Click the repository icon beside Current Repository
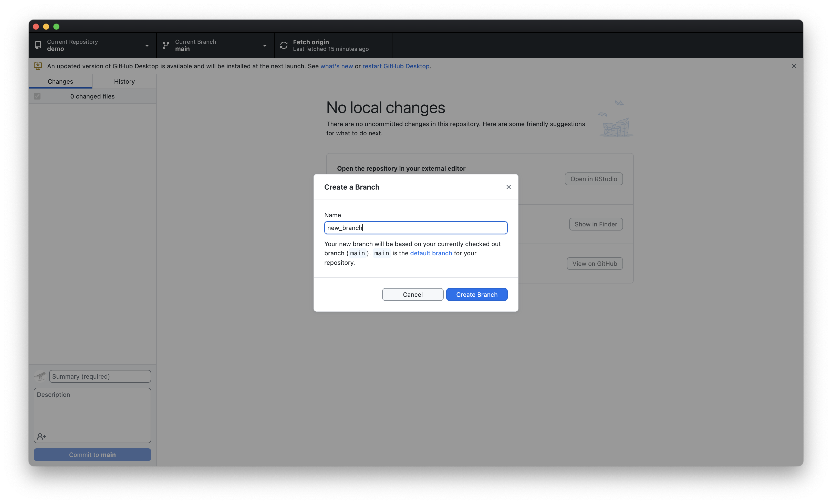The image size is (832, 504). tap(38, 45)
